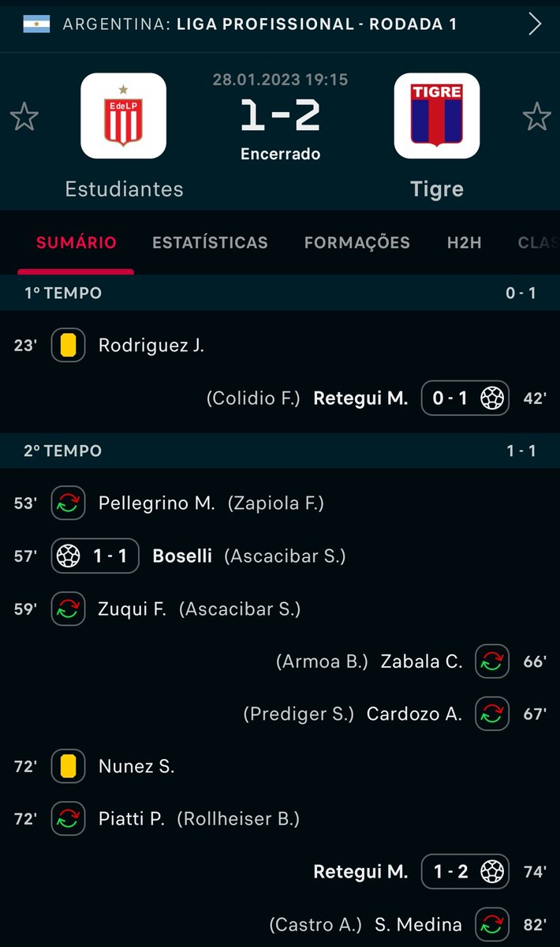This screenshot has width=560, height=947.
Task: Open player Boselli profile link
Action: coord(182,556)
